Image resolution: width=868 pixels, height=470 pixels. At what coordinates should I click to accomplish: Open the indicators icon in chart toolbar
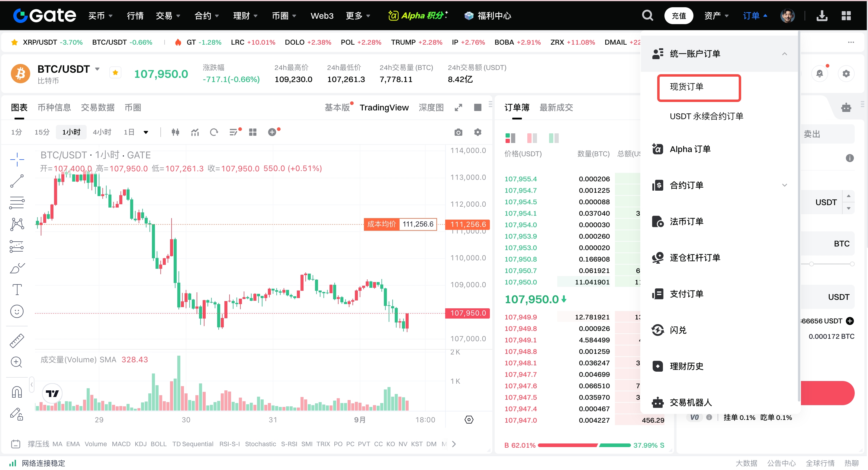(195, 132)
